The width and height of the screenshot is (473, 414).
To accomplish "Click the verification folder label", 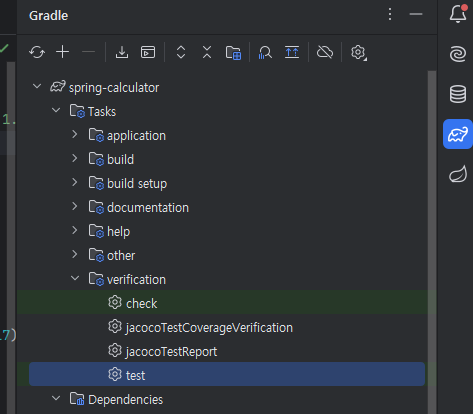I will coord(136,280).
